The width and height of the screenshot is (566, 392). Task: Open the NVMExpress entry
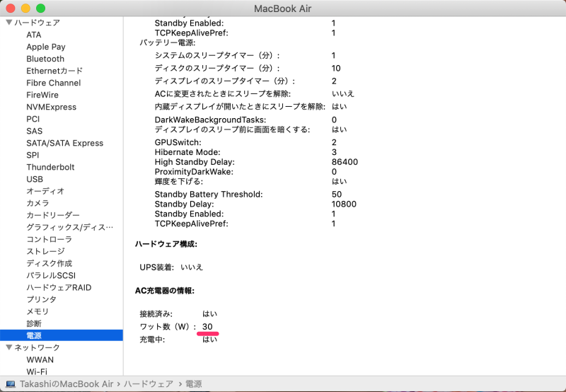[51, 107]
